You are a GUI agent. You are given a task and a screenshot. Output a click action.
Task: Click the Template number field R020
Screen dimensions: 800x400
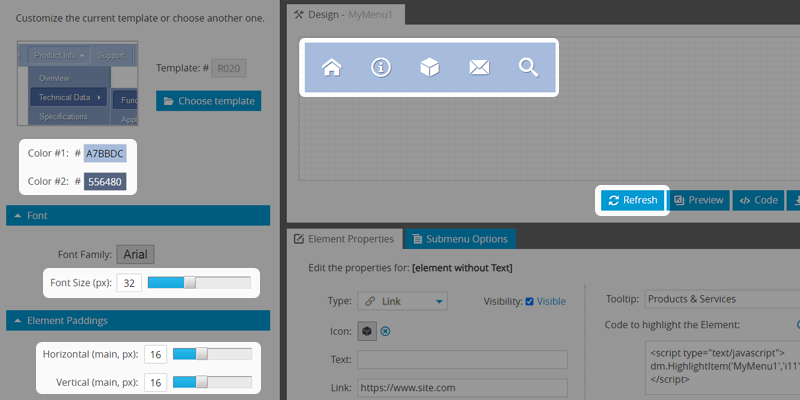229,68
